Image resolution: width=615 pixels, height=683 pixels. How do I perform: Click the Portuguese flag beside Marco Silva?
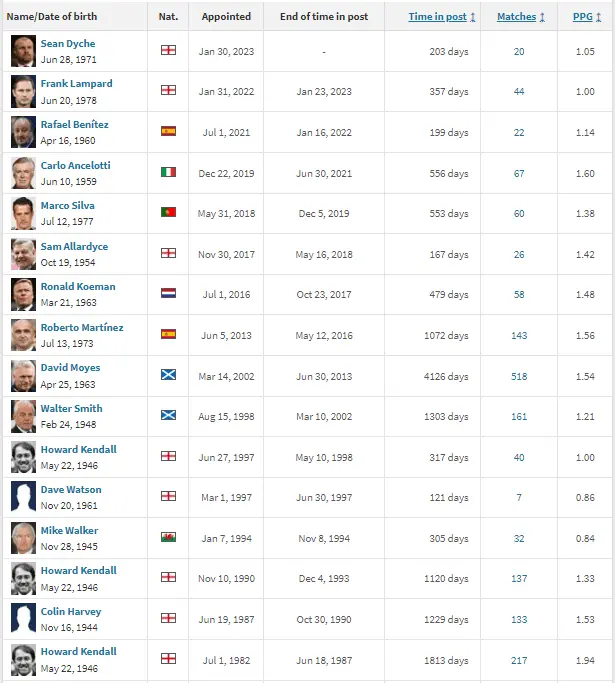[x=168, y=213]
